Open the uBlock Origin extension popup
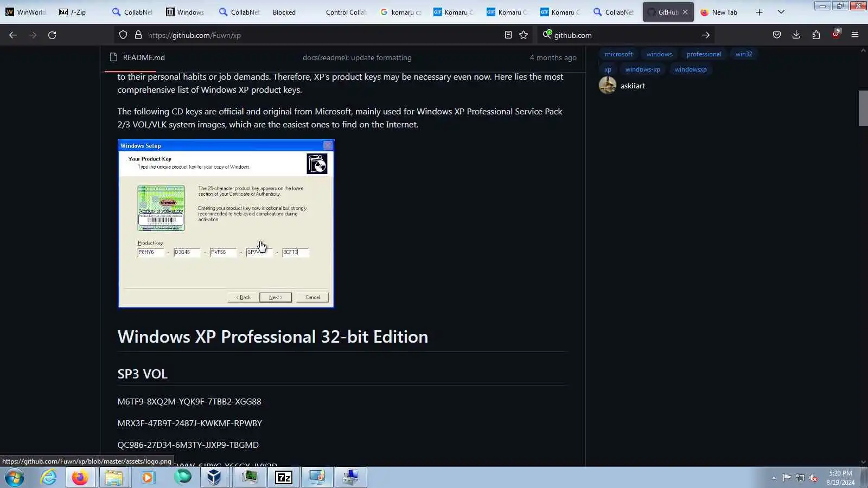Image resolution: width=868 pixels, height=488 pixels. click(835, 35)
